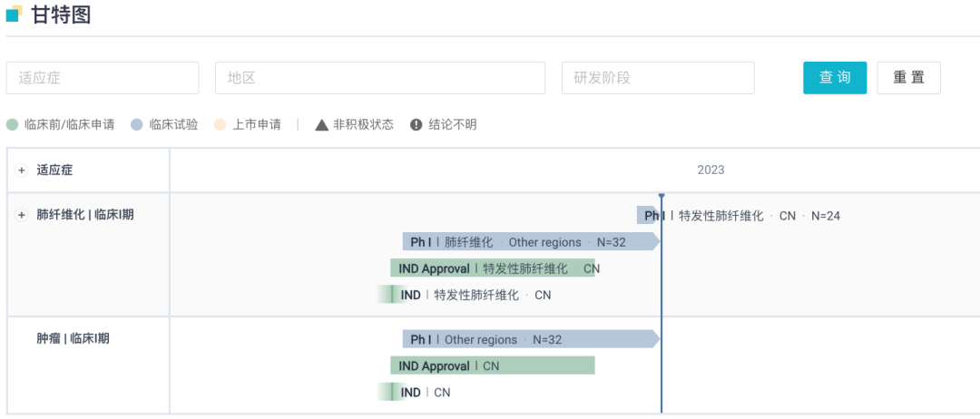
Task: Select the Ph I 肺纤维化 Other regions bar
Action: click(531, 242)
